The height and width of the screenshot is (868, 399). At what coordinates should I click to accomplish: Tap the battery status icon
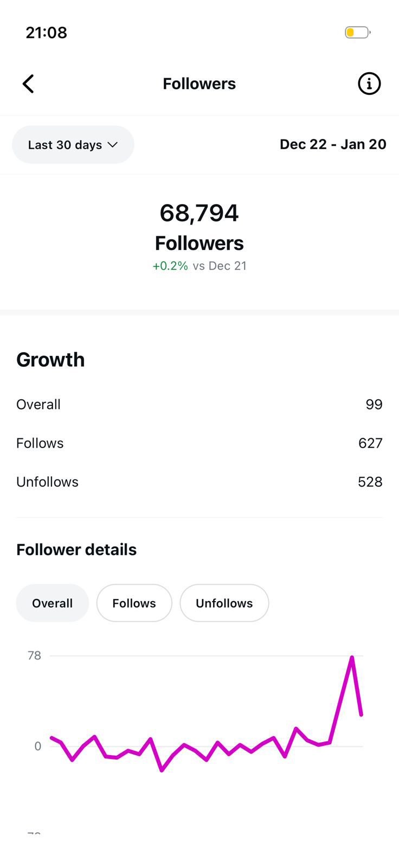tap(357, 33)
